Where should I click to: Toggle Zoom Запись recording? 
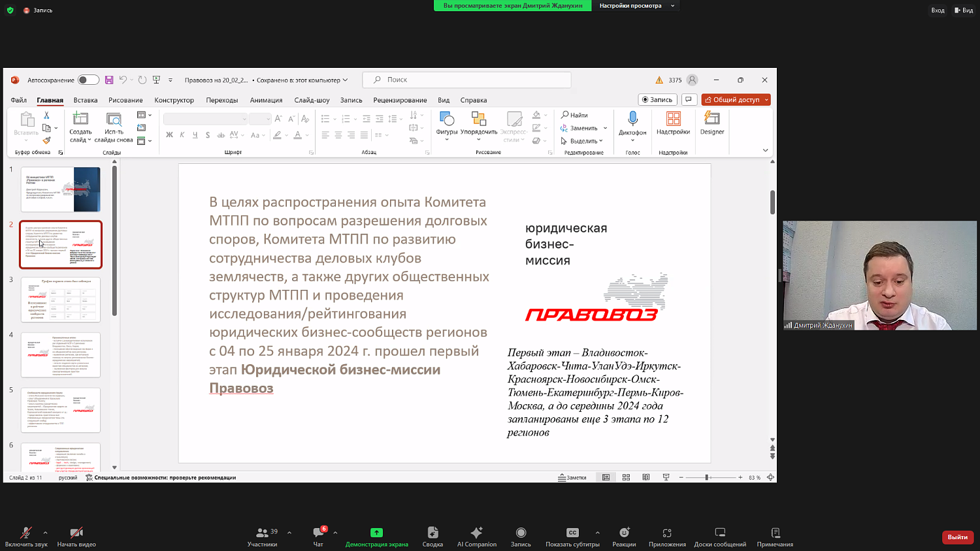[x=521, y=537]
